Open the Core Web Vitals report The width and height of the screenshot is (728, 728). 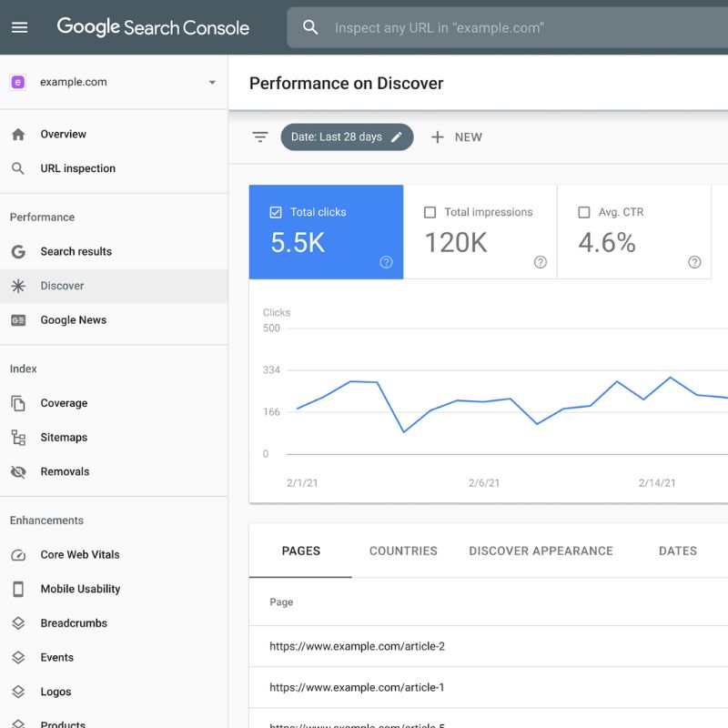click(80, 554)
